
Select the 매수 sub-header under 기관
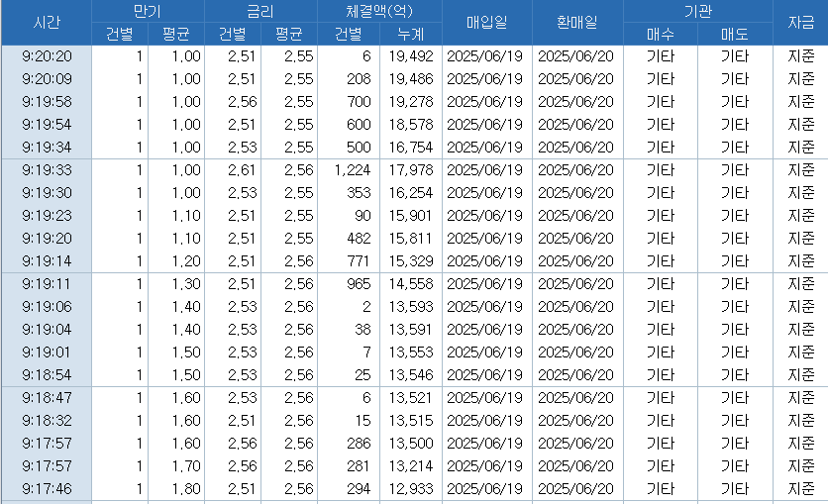click(660, 35)
